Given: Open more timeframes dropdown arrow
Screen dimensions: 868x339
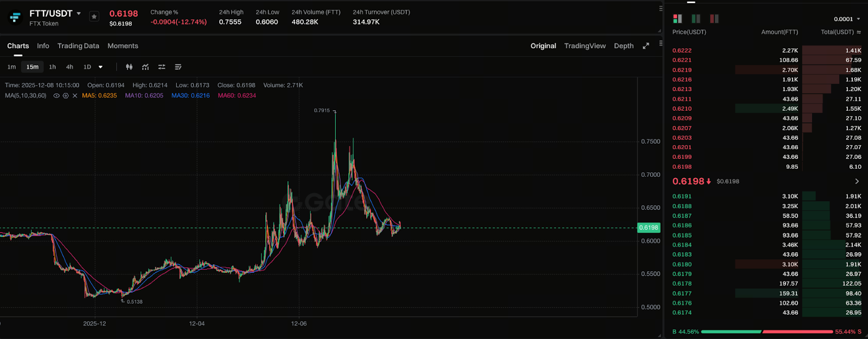Looking at the screenshot, I should click(x=100, y=67).
